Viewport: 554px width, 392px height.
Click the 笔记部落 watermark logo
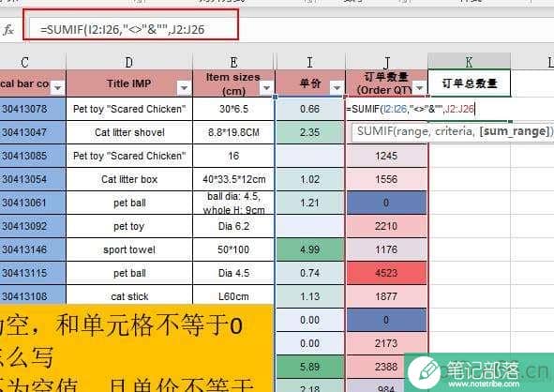coord(479,372)
